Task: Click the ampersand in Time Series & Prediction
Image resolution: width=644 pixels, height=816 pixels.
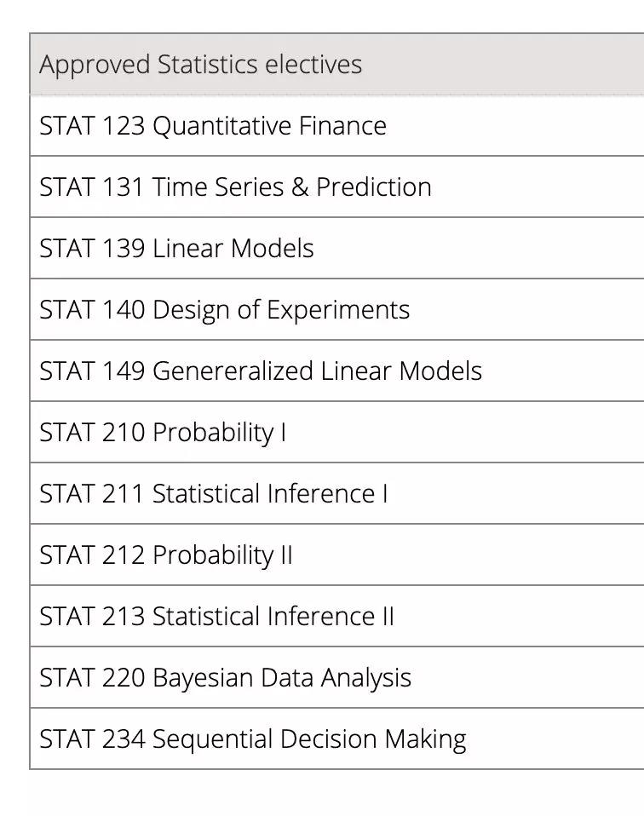Action: (300, 187)
